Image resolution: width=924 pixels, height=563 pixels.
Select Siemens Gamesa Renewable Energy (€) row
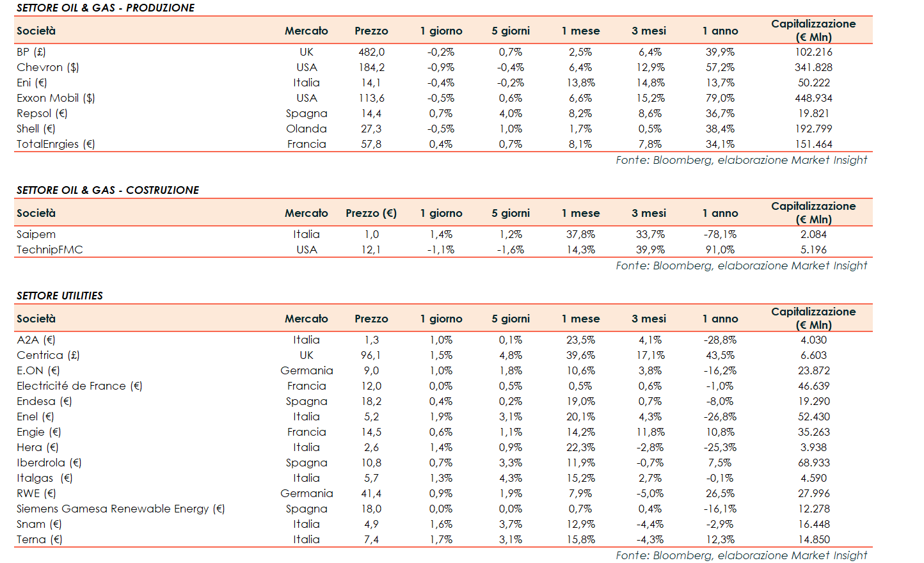coord(120,509)
